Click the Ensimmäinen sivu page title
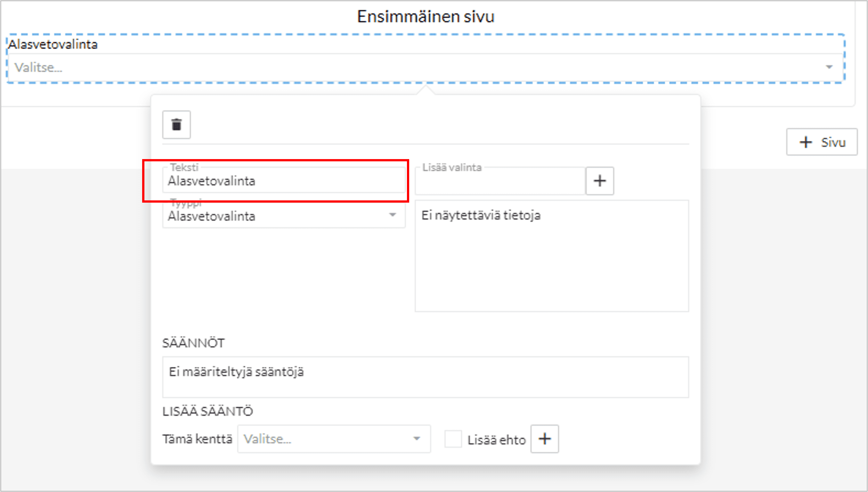 pyautogui.click(x=426, y=17)
